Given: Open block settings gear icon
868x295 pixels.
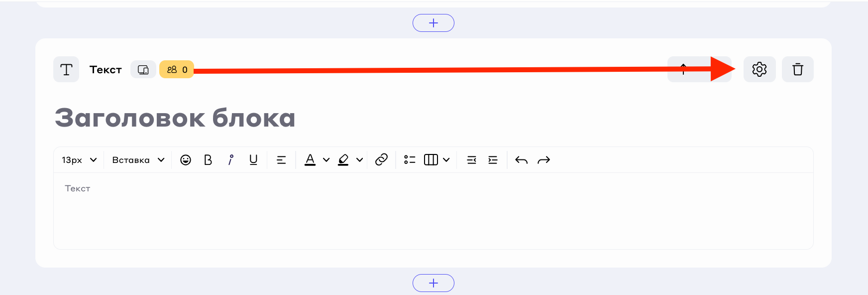Looking at the screenshot, I should 759,69.
